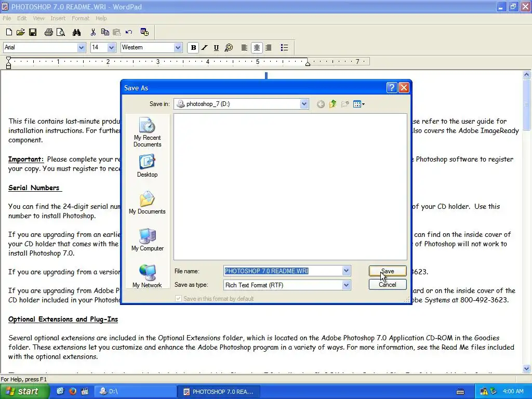The image size is (532, 399).
Task: Click the Save As dialog help question button
Action: click(392, 88)
